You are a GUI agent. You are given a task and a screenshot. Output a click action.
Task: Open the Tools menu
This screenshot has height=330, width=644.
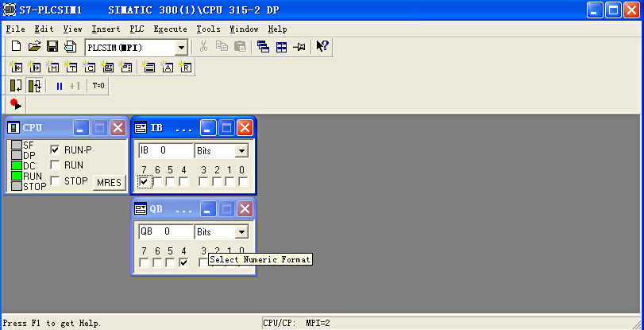[x=208, y=29]
